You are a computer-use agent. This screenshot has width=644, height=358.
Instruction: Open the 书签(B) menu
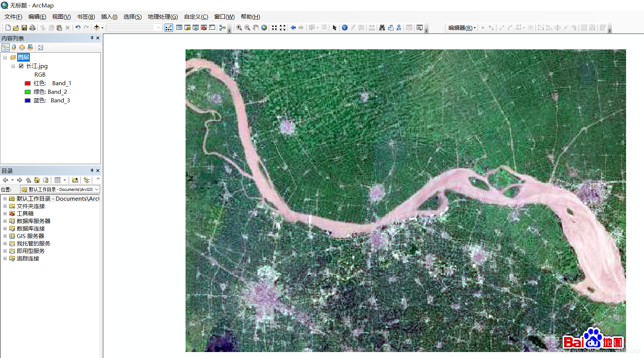(x=86, y=17)
